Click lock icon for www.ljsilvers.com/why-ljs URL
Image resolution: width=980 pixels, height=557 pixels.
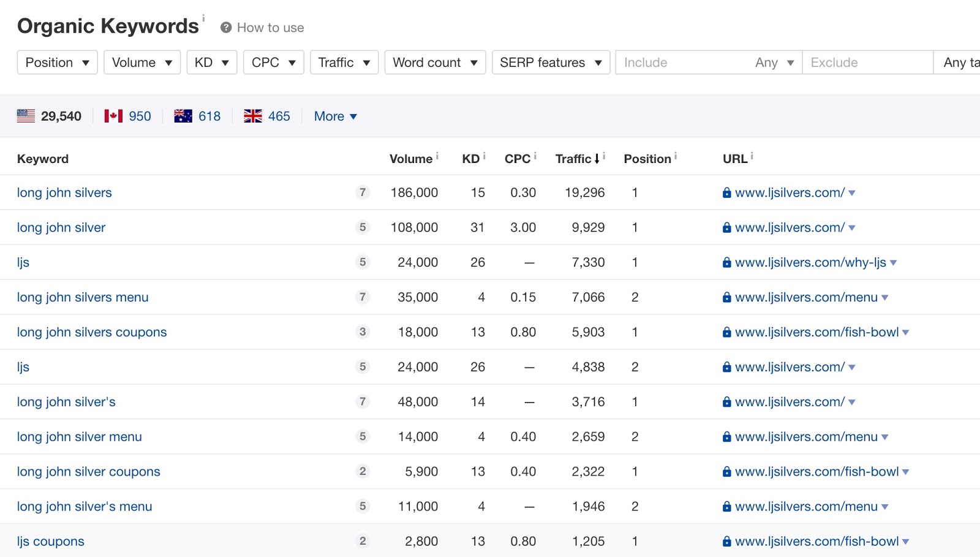pos(727,262)
